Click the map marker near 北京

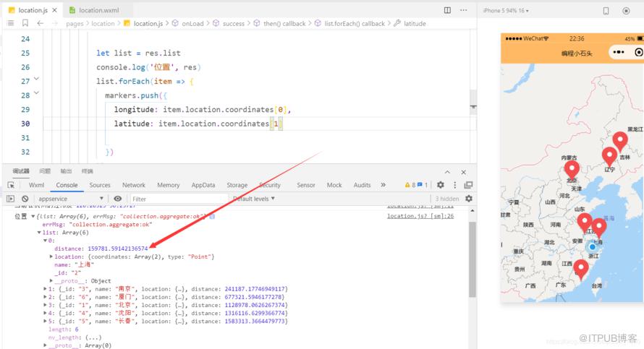coord(572,170)
